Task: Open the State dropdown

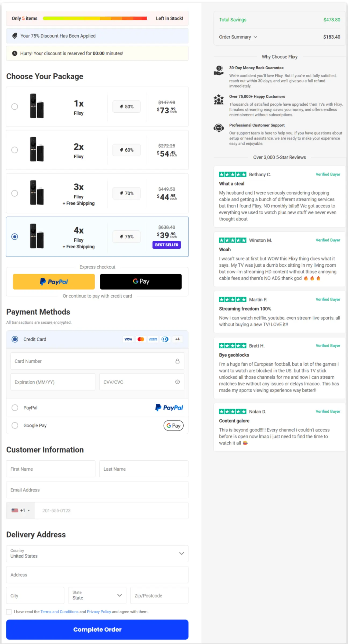Action: [97, 595]
